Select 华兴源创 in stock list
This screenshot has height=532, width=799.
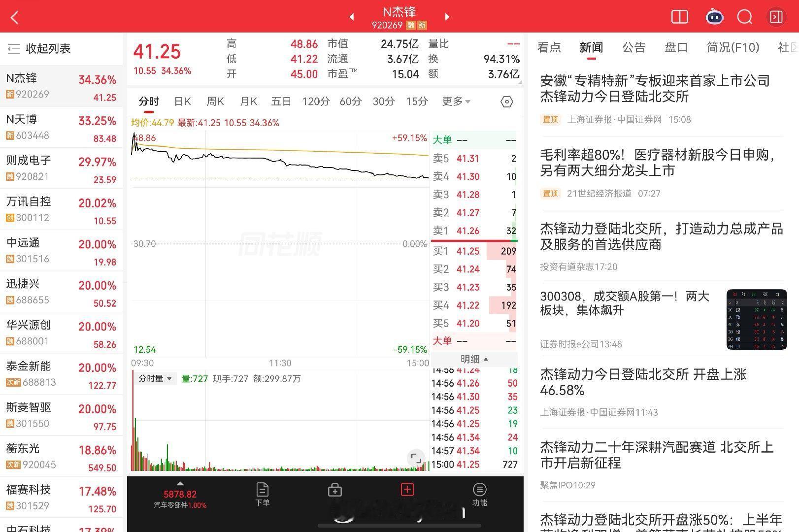[x=61, y=333]
